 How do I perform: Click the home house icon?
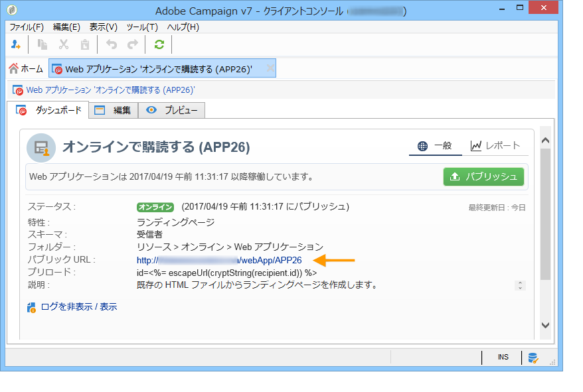(x=13, y=68)
